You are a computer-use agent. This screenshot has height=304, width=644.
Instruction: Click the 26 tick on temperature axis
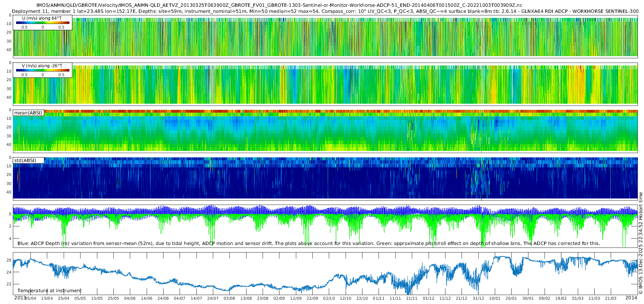pyautogui.click(x=9, y=260)
